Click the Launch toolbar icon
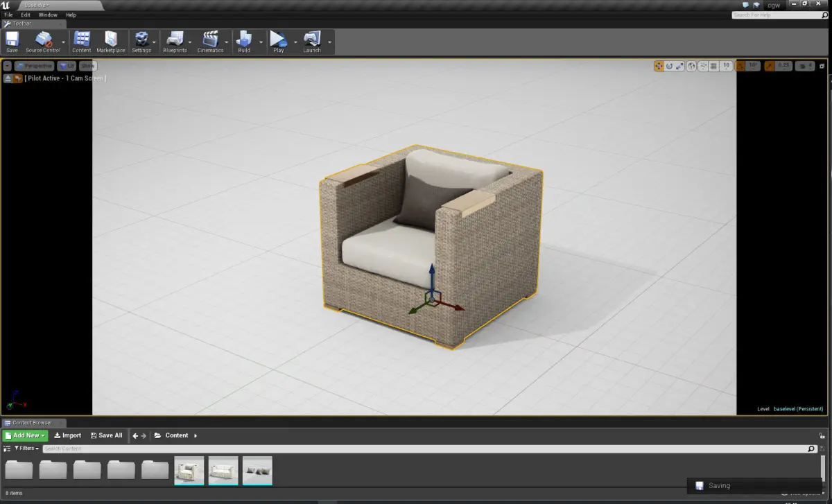This screenshot has height=504, width=832. pos(312,41)
